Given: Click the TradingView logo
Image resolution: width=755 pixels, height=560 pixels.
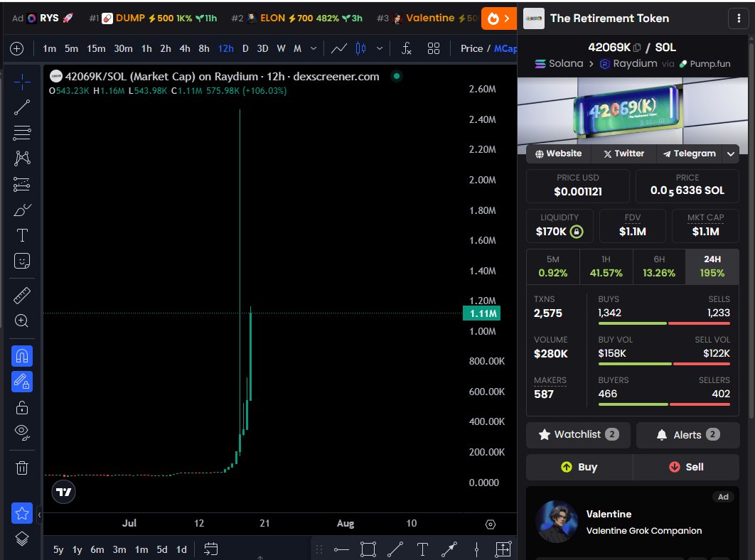Looking at the screenshot, I should (63, 492).
